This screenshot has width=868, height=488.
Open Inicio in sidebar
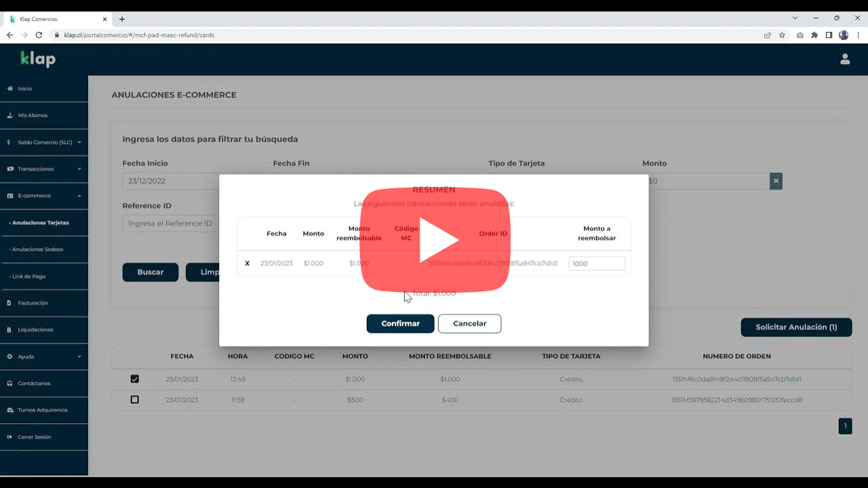[x=44, y=89]
